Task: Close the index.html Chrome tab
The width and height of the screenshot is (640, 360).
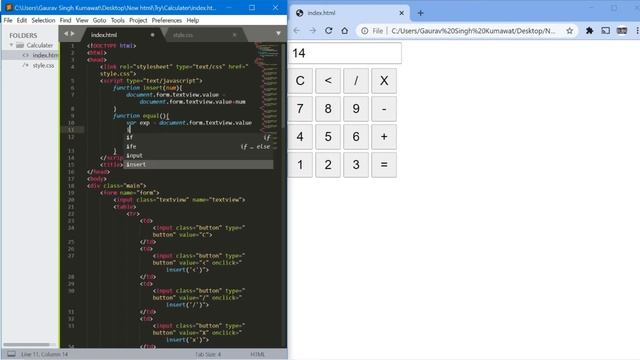Action: (402, 13)
